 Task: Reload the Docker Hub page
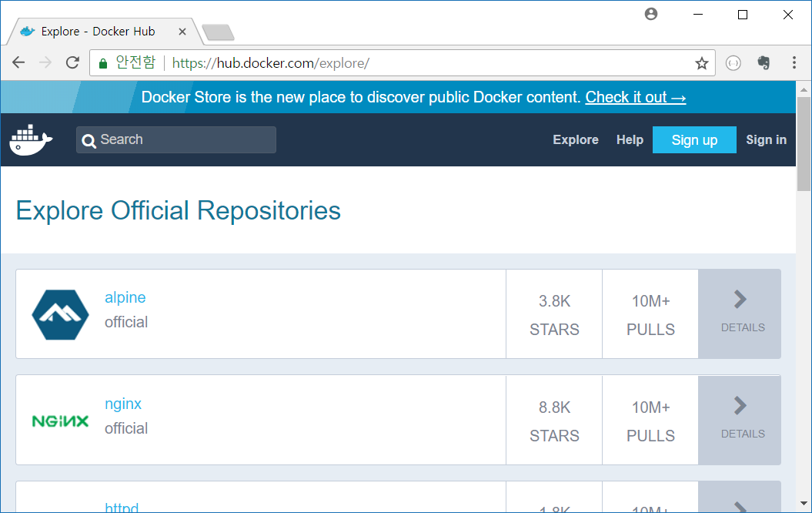pos(72,62)
